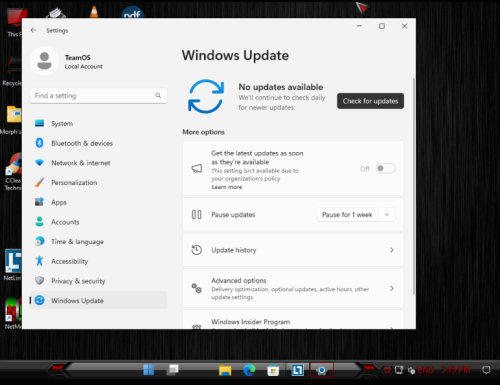Click the search magnifier icon
Image resolution: width=500 pixels, height=385 pixels.
(x=158, y=96)
